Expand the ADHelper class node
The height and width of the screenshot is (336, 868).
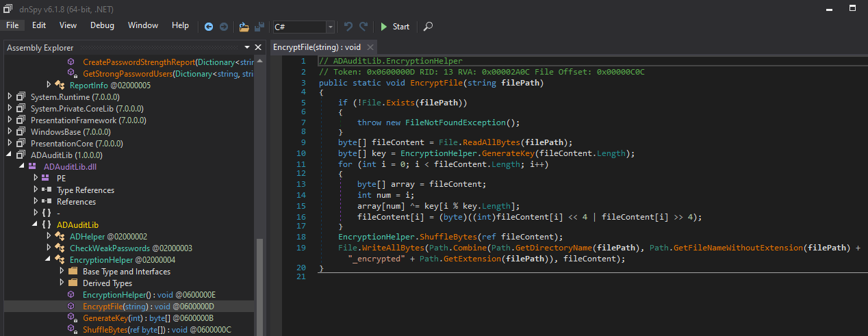coord(49,236)
